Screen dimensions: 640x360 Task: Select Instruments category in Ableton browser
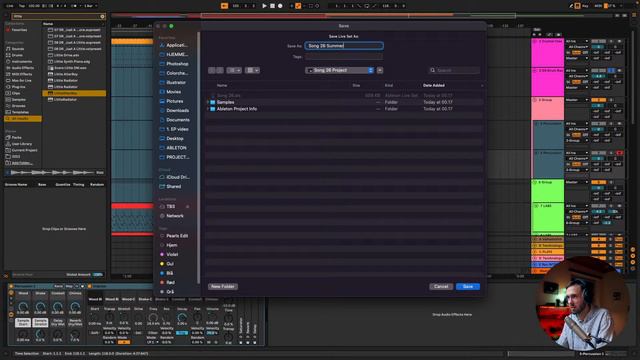coord(18,61)
